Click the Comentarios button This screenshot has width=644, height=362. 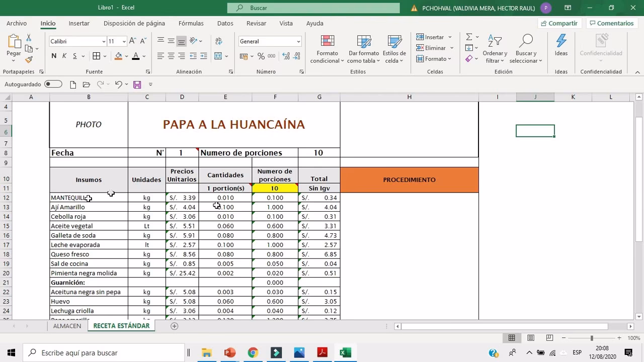(612, 23)
